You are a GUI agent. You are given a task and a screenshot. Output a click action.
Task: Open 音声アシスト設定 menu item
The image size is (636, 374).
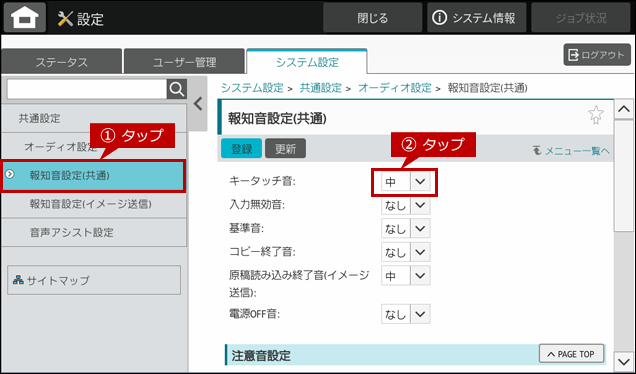coord(94,232)
